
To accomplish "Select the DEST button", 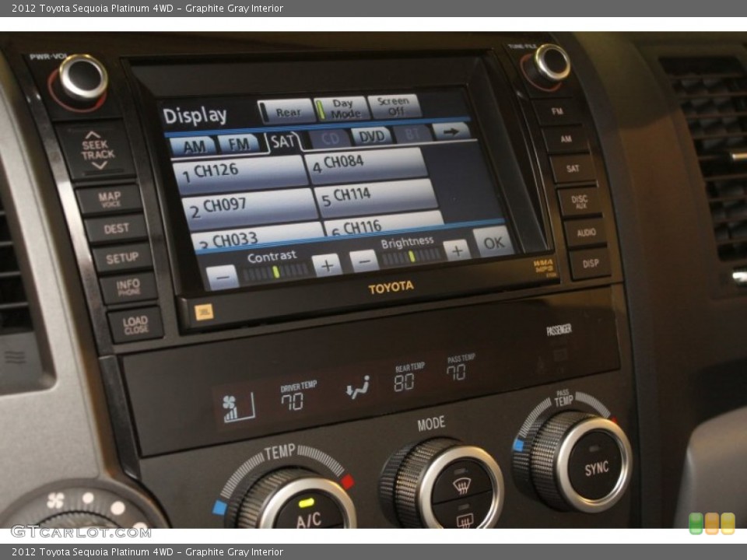I will tap(116, 229).
